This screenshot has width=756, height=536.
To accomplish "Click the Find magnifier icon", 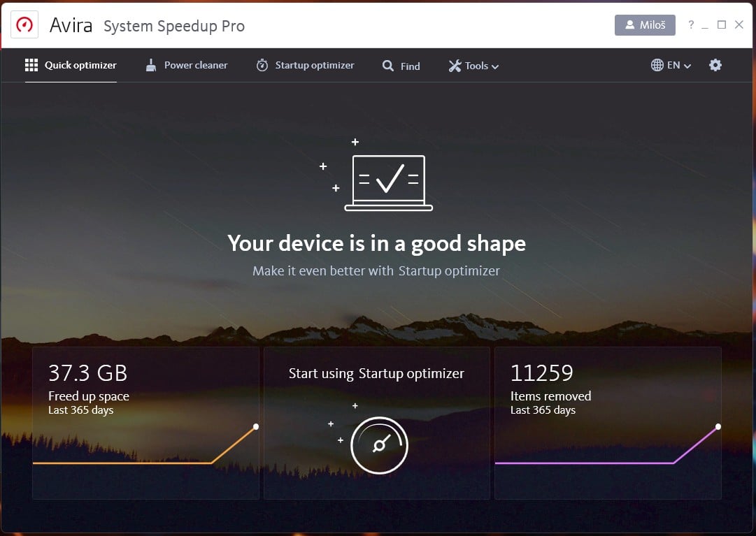I will pos(388,66).
